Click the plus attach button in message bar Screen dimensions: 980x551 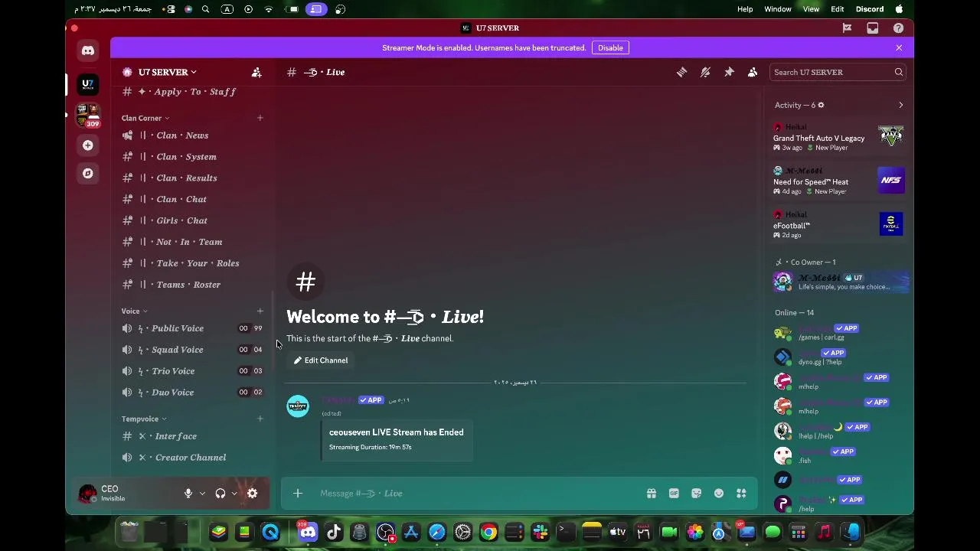298,494
